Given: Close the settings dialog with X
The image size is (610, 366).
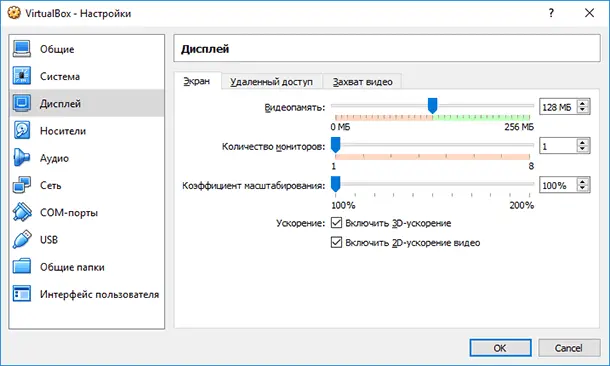Looking at the screenshot, I should (x=589, y=13).
